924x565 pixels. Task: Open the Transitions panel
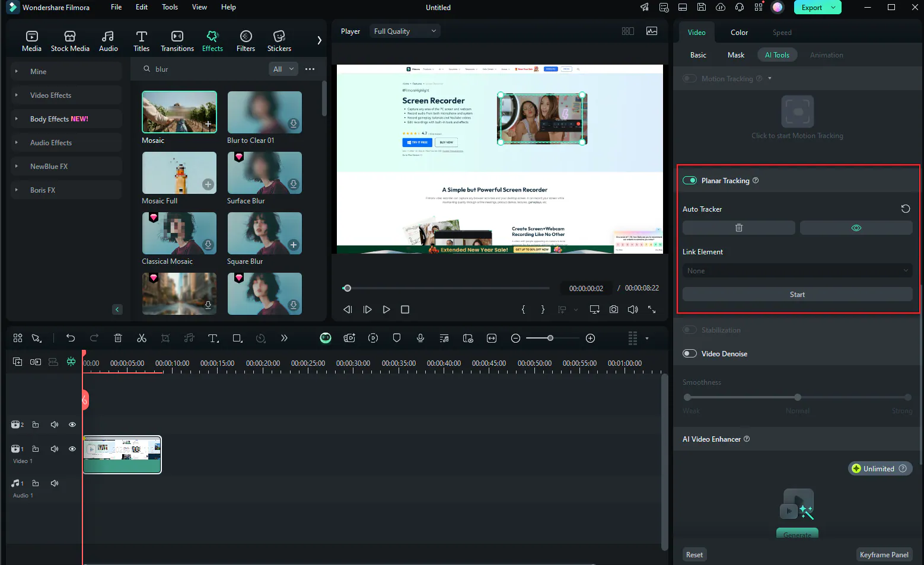[177, 41]
